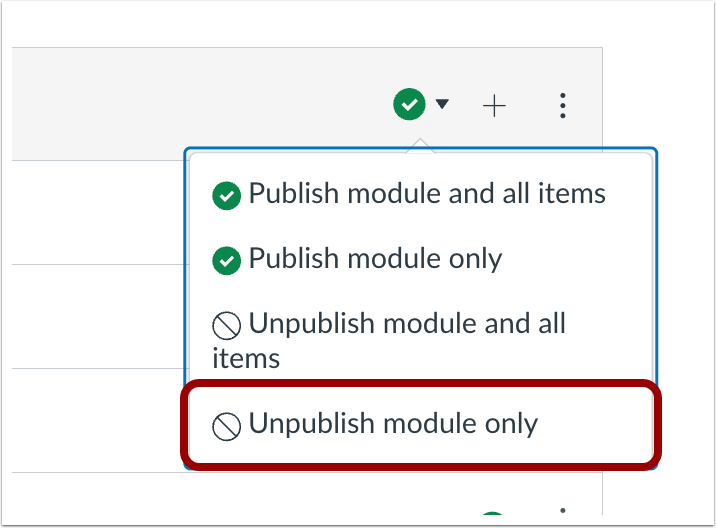This screenshot has width=716, height=528.
Task: Select the third module item row
Action: tap(98, 420)
